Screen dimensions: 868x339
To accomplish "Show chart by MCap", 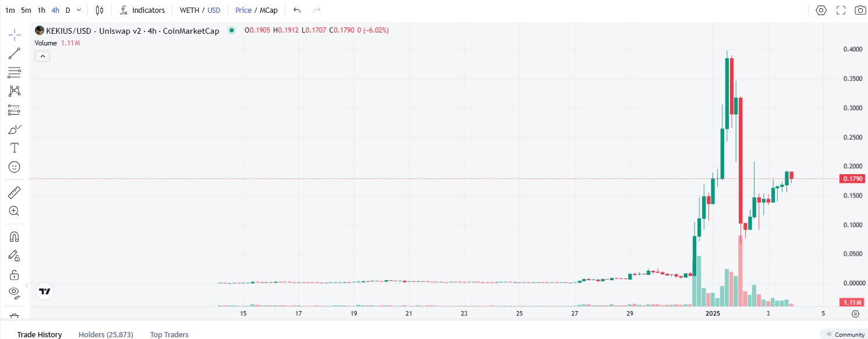I will click(x=268, y=10).
